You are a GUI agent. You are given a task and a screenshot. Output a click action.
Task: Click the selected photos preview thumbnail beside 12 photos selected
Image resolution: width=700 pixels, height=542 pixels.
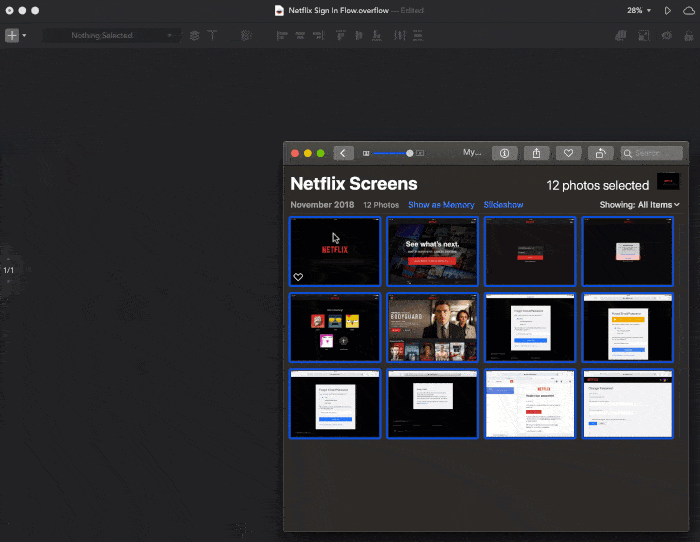(x=668, y=181)
